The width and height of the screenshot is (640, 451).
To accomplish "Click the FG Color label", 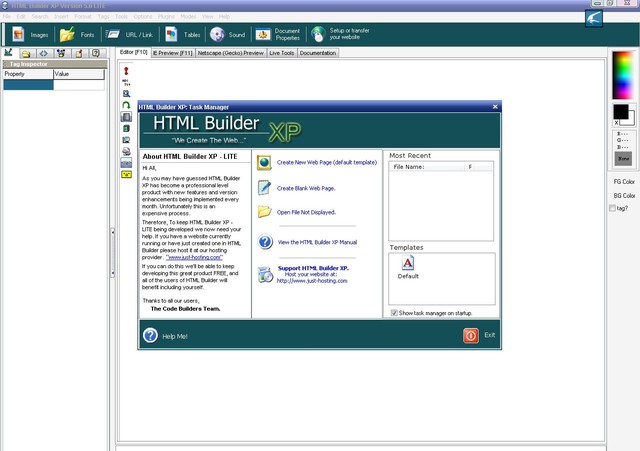I will tap(624, 182).
